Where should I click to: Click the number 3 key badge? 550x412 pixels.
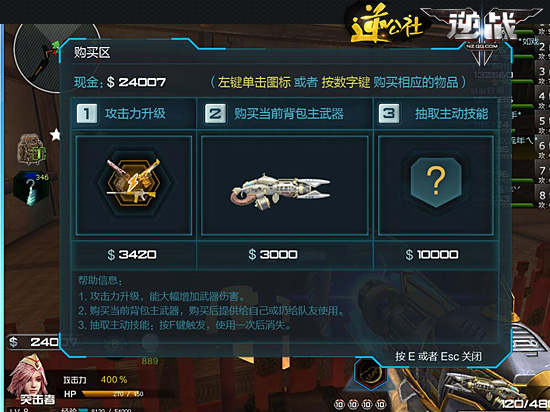389,114
